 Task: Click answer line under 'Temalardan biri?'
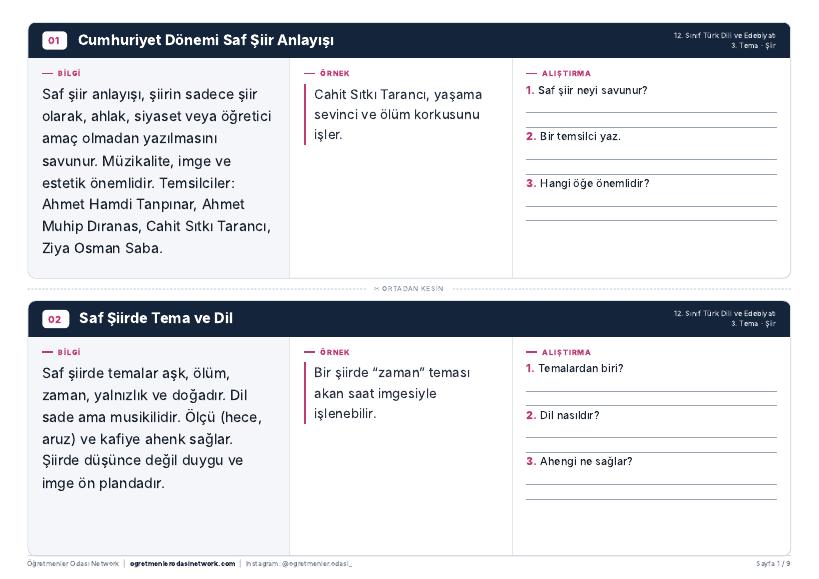pyautogui.click(x=651, y=391)
